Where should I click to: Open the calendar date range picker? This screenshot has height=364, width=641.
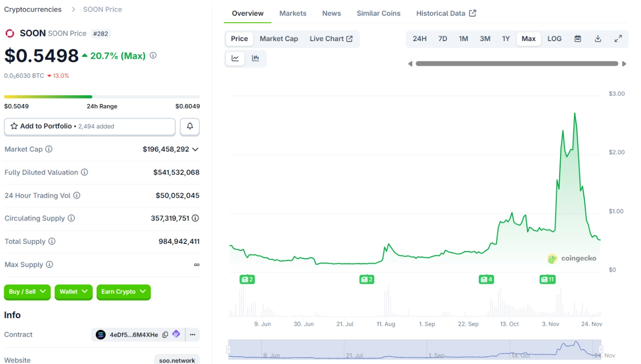pos(577,39)
